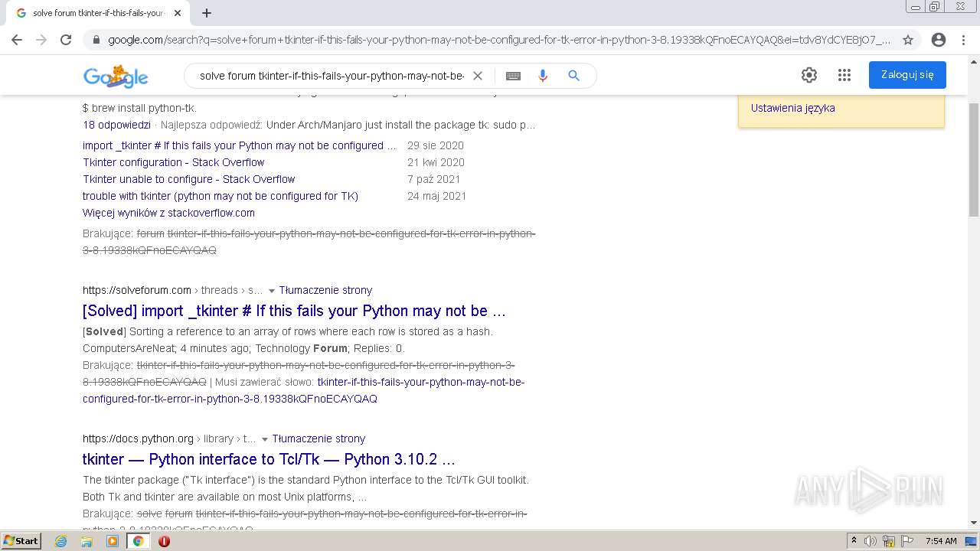Submit search with the magnifier icon
This screenshot has width=980, height=551.
point(573,76)
